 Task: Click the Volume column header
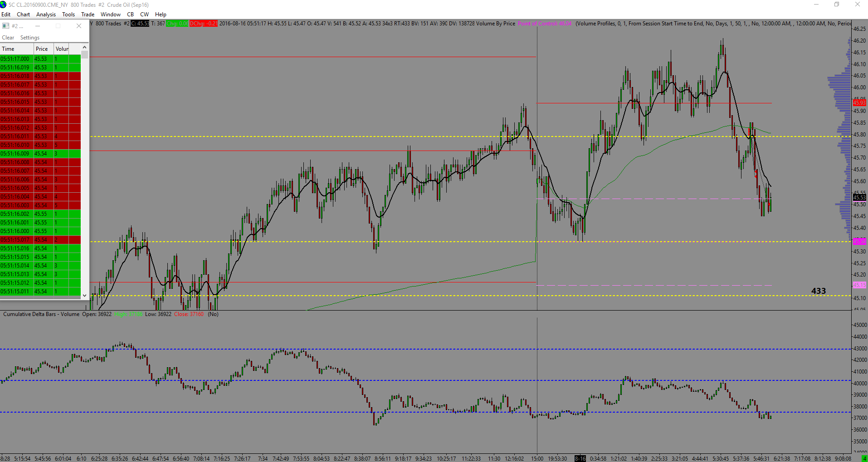(62, 49)
